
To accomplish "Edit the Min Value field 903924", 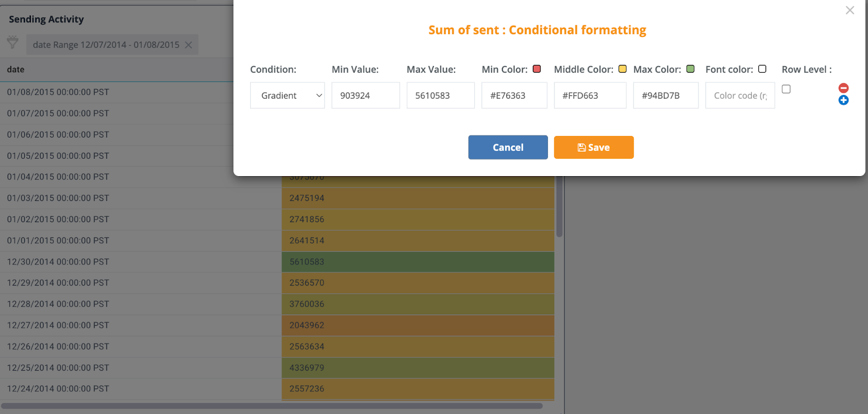I will click(365, 95).
